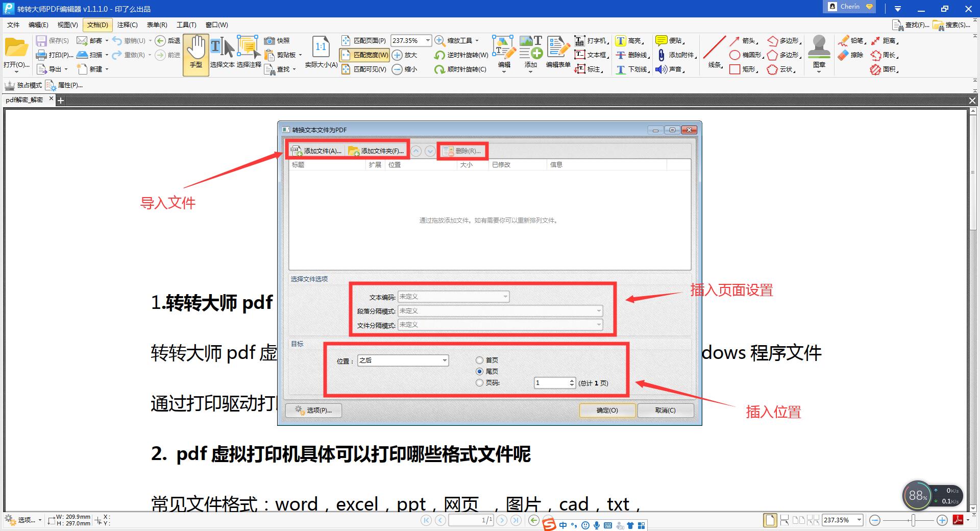Open the 视图(V) menu
Viewport: 980px width, 531px height.
pos(68,25)
